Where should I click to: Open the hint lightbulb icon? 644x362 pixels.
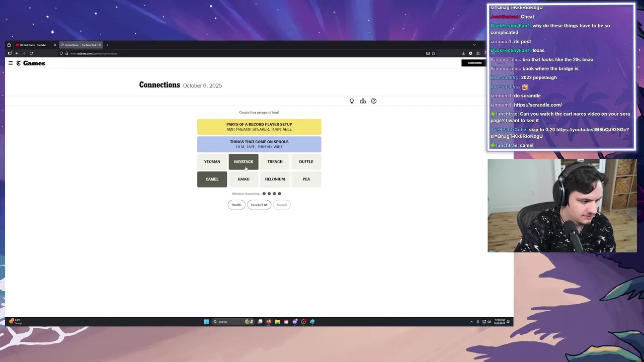point(352,101)
